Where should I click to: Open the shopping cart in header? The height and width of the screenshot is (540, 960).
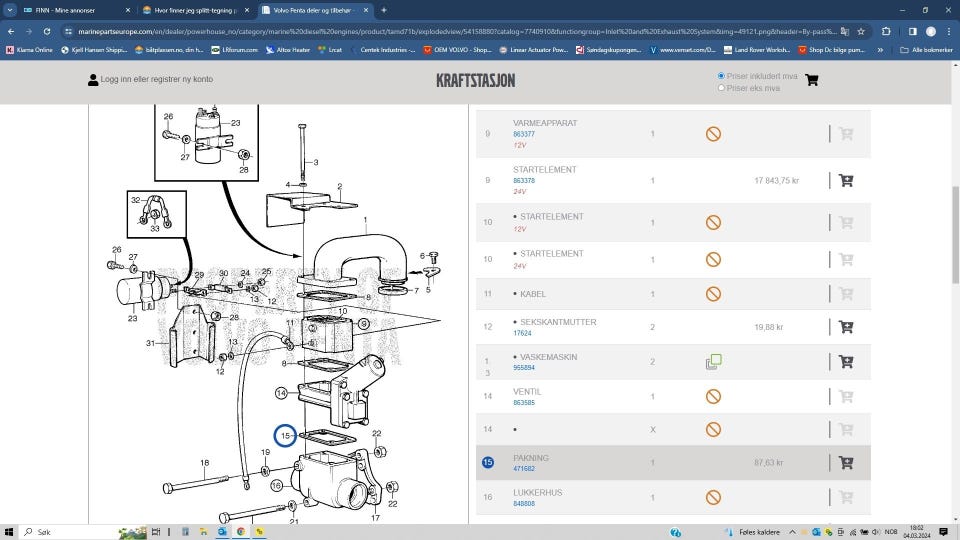tap(811, 80)
